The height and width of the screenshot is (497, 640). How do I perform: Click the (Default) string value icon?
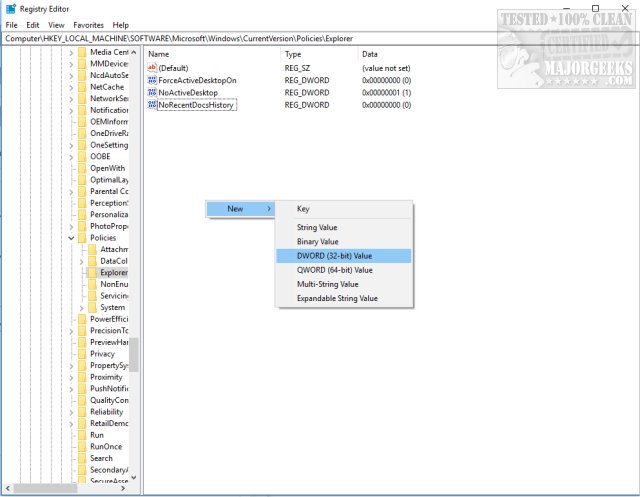click(152, 68)
